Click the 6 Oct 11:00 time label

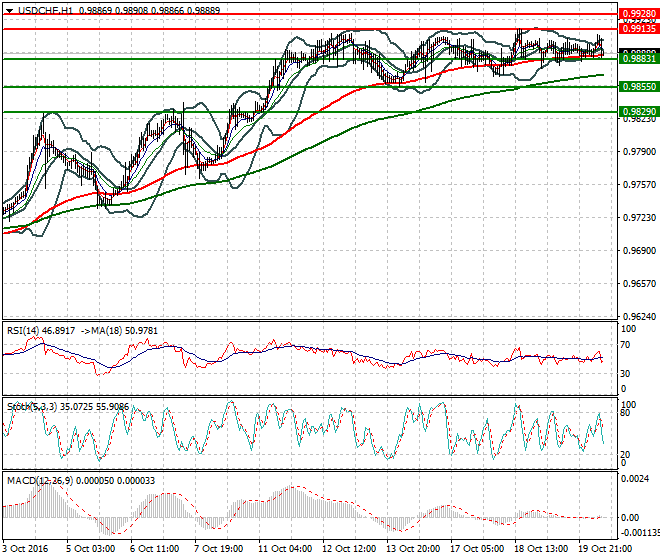154,549
